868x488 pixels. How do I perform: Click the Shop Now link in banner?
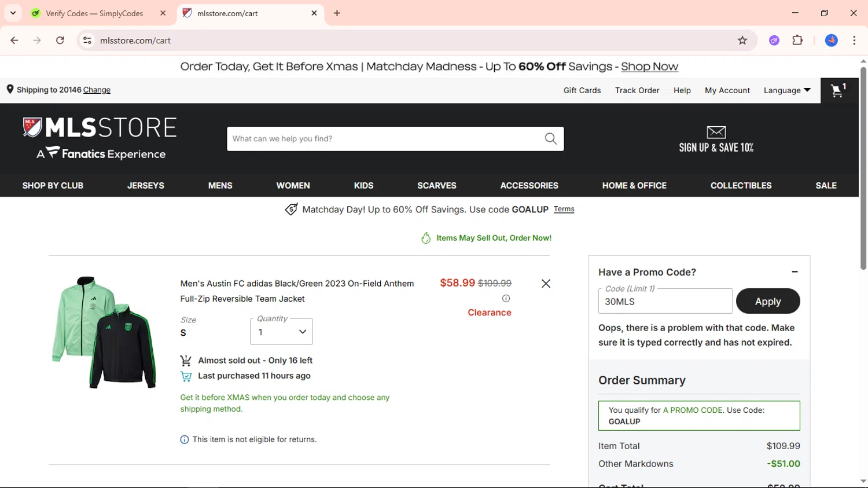tap(649, 67)
